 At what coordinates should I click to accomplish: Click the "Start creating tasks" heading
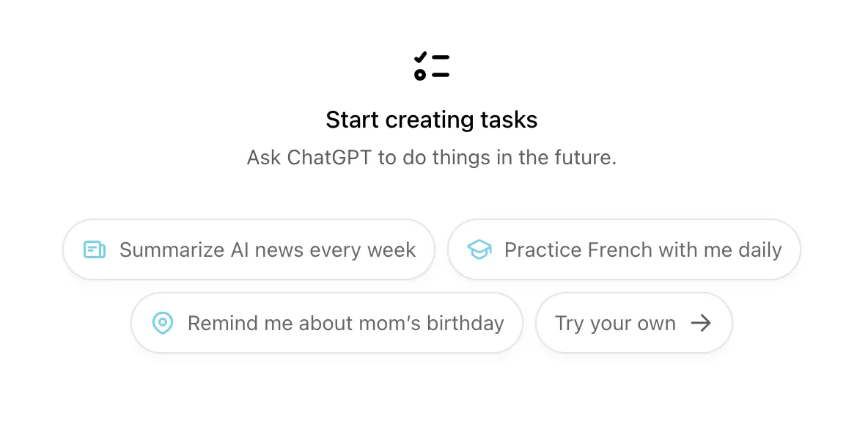(432, 120)
